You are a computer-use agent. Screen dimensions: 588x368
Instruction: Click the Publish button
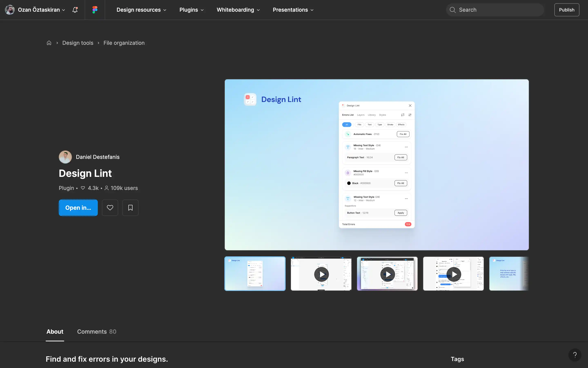[567, 10]
